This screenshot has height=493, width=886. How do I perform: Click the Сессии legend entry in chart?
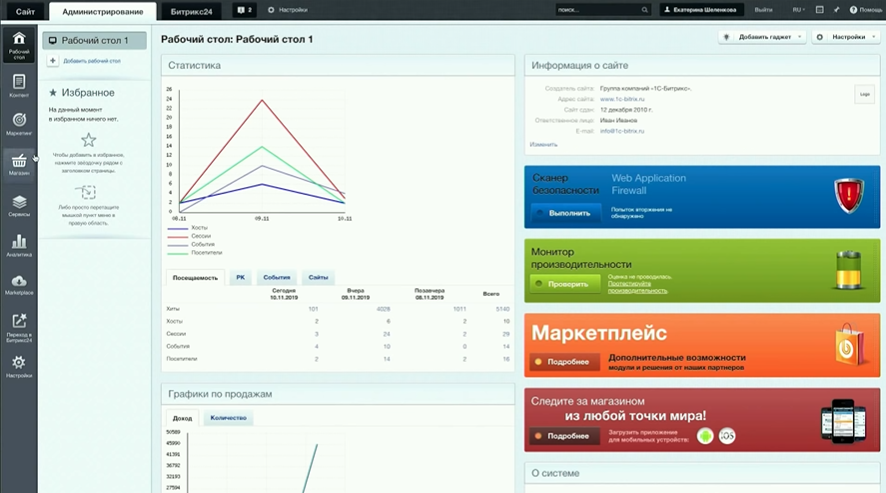click(x=201, y=236)
